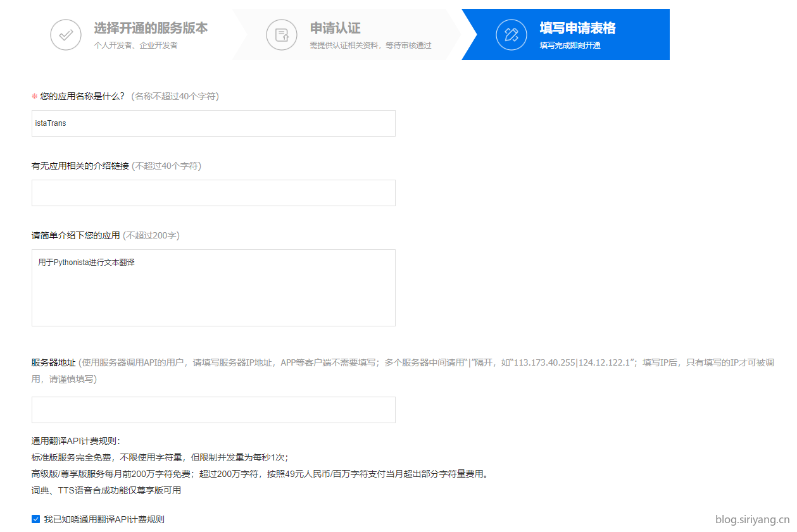Click the 您的应用名称是什么 field label
Screen dimensions: 797x532
[x=82, y=97]
